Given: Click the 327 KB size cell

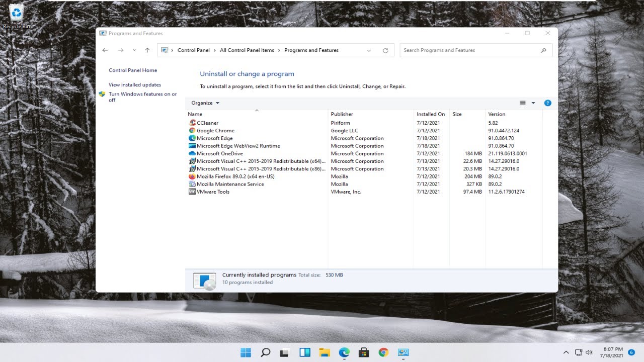Looking at the screenshot, I should pos(474,184).
